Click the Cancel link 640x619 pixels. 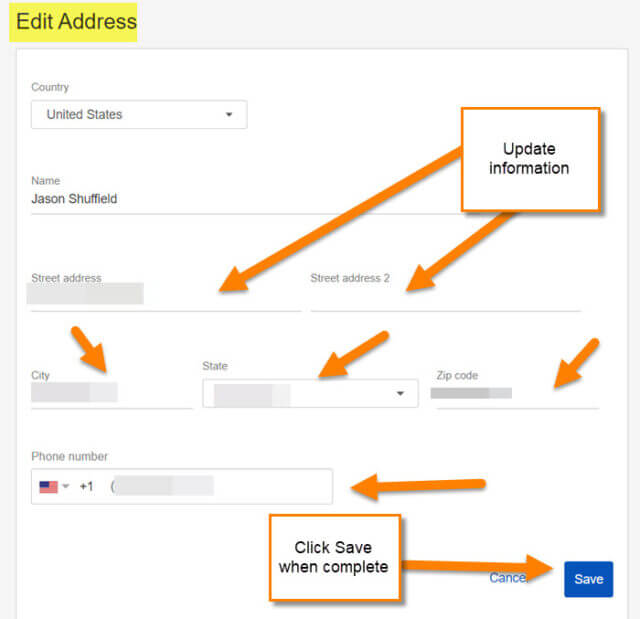[x=508, y=578]
